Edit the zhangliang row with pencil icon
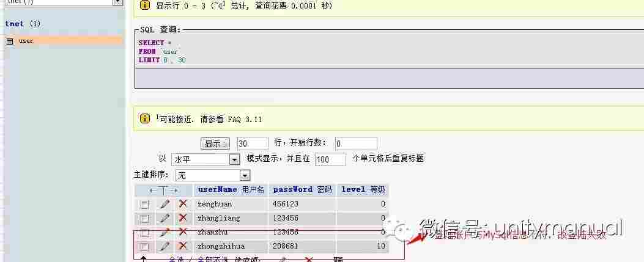 (x=165, y=217)
